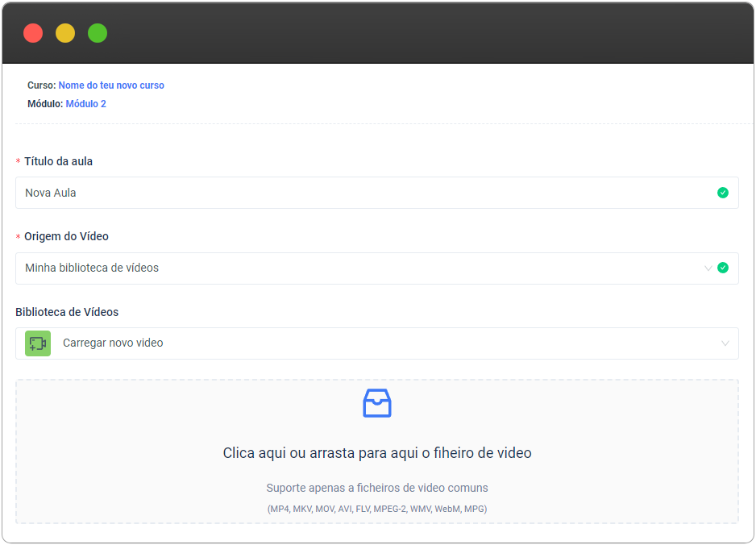The width and height of the screenshot is (756, 545).
Task: Click the green checkmark in the Título da aula field
Action: coord(723,193)
